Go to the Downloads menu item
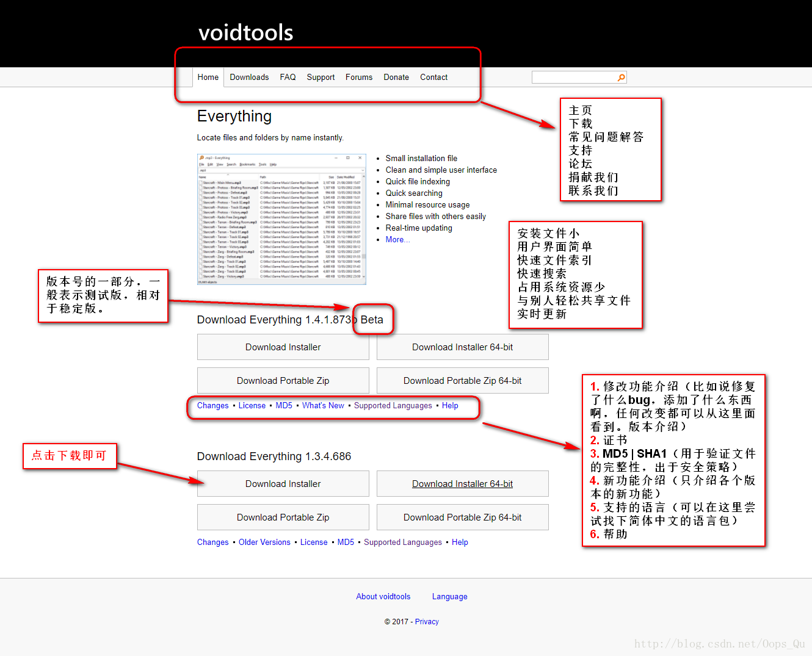This screenshot has width=812, height=656. pyautogui.click(x=249, y=77)
